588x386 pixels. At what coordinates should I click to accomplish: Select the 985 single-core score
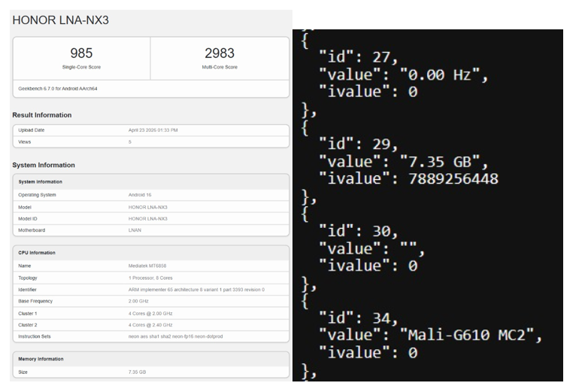81,53
